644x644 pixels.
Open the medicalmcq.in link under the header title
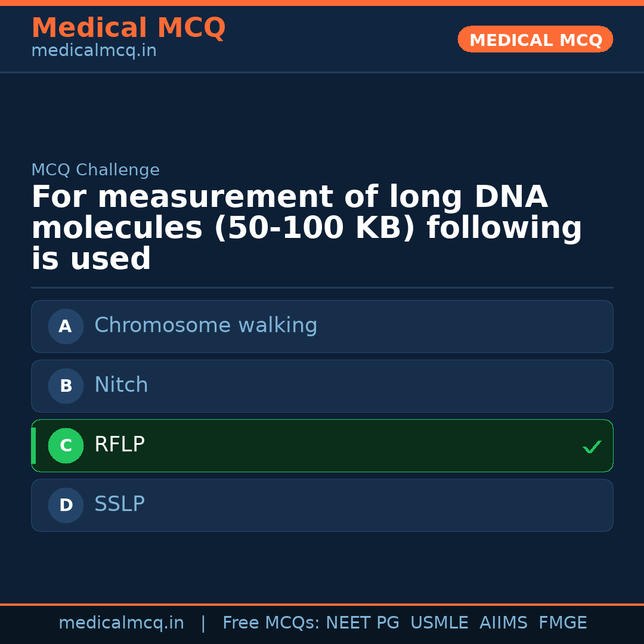(94, 51)
